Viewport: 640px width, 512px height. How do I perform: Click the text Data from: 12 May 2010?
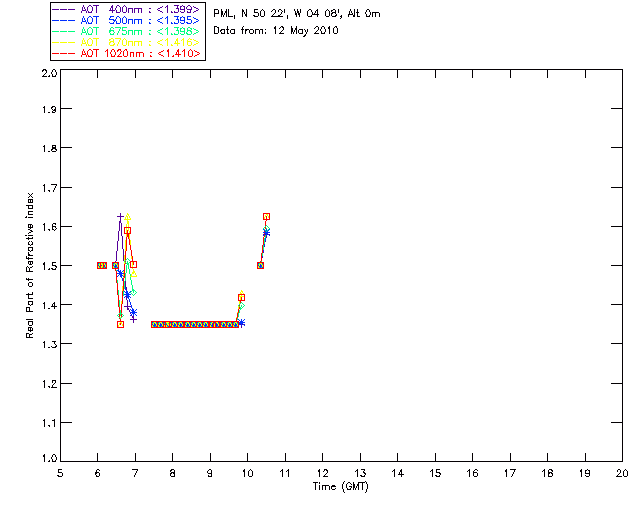click(276, 31)
